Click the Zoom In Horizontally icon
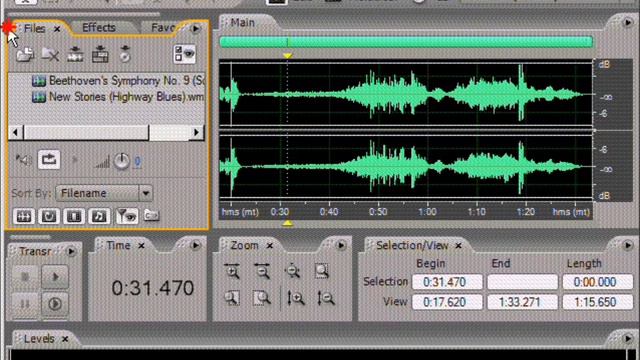The image size is (640, 360). (232, 271)
